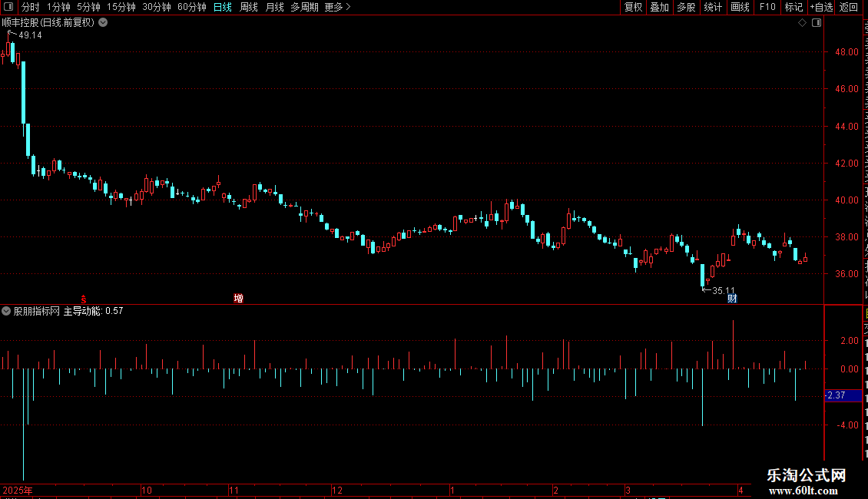Click the 49.14 high price label
The image size is (868, 499).
(30, 35)
